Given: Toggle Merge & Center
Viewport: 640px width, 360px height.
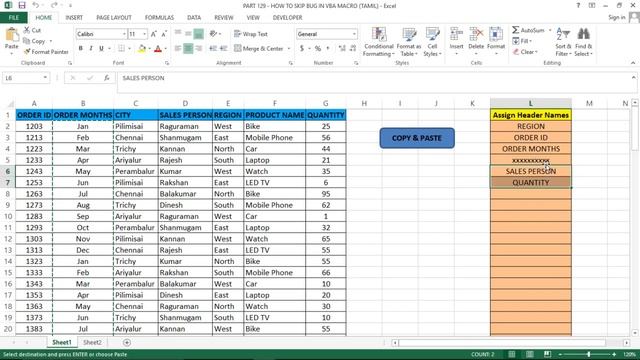Looking at the screenshot, I should pyautogui.click(x=259, y=49).
